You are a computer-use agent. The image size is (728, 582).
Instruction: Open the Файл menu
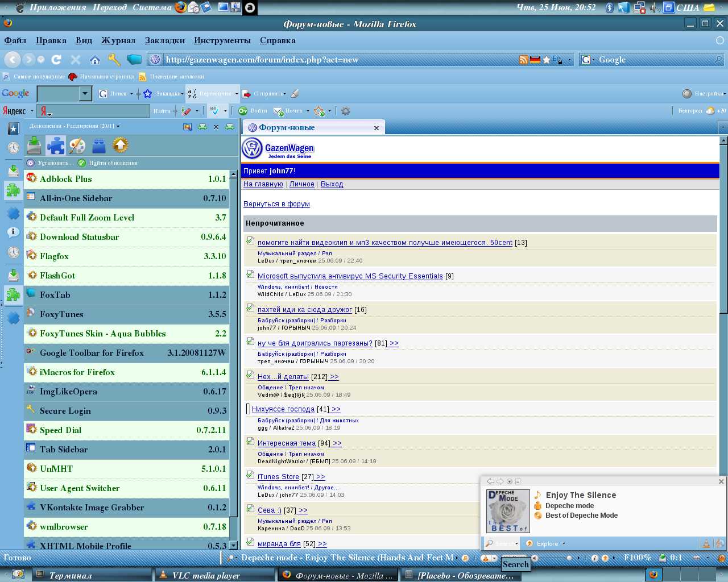tap(15, 40)
